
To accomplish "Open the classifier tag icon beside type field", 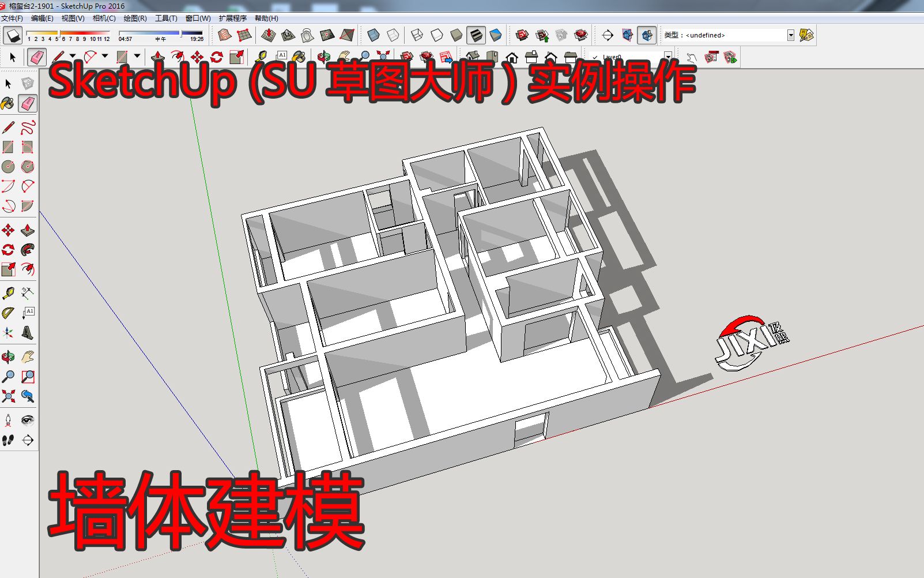I will (x=806, y=35).
